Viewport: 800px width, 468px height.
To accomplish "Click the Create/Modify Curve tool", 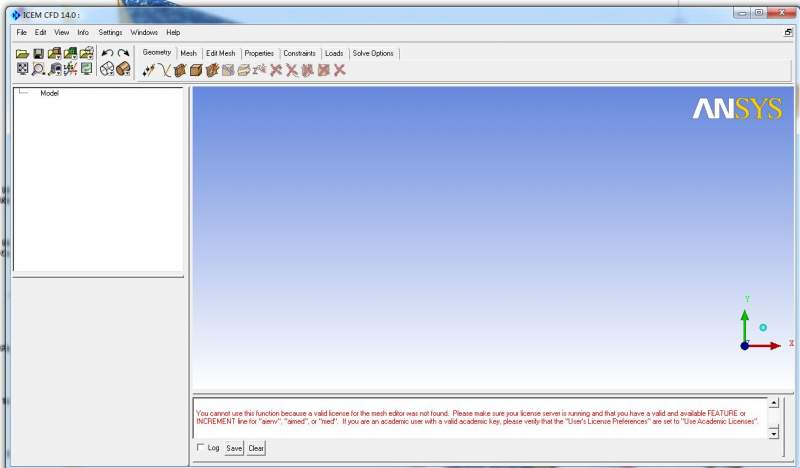I will [x=164, y=70].
